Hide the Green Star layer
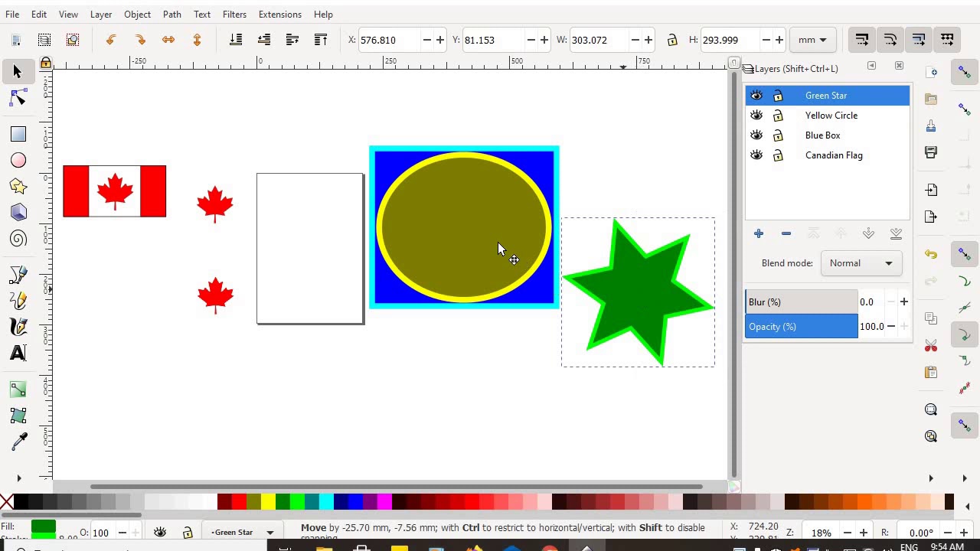This screenshot has height=551, width=980. pyautogui.click(x=756, y=96)
